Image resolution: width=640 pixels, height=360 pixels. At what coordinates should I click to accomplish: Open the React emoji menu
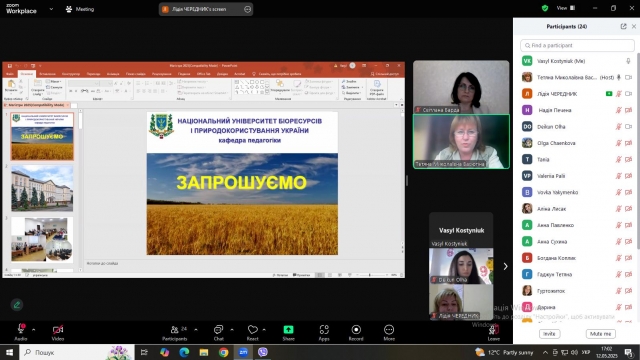coord(253,332)
